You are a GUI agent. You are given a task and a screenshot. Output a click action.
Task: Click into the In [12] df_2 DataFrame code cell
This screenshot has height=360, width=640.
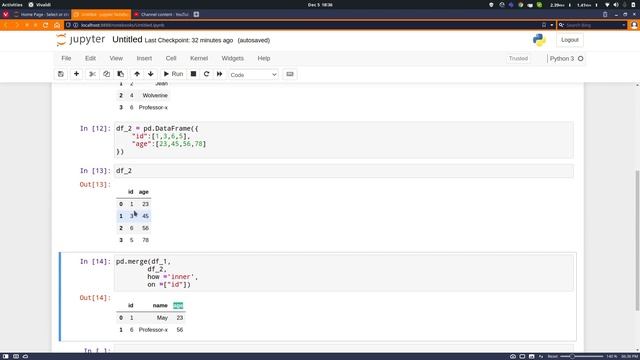(344, 140)
